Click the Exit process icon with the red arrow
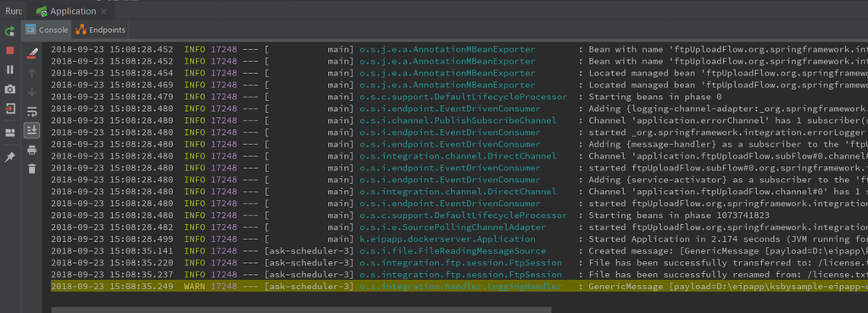Screen dimensions: 868x313 tap(10, 109)
